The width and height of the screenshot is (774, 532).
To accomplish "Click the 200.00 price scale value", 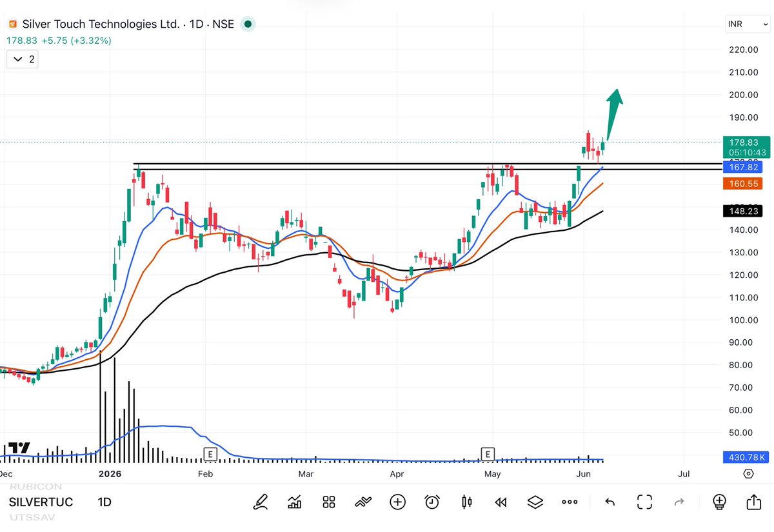I will coord(744,95).
